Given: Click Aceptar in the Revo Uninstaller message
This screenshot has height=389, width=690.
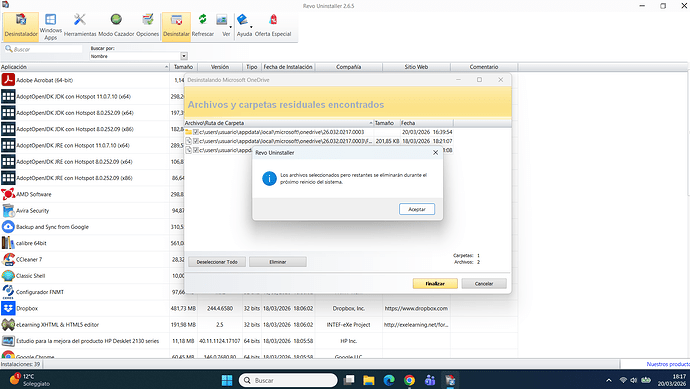Looking at the screenshot, I should tap(417, 209).
